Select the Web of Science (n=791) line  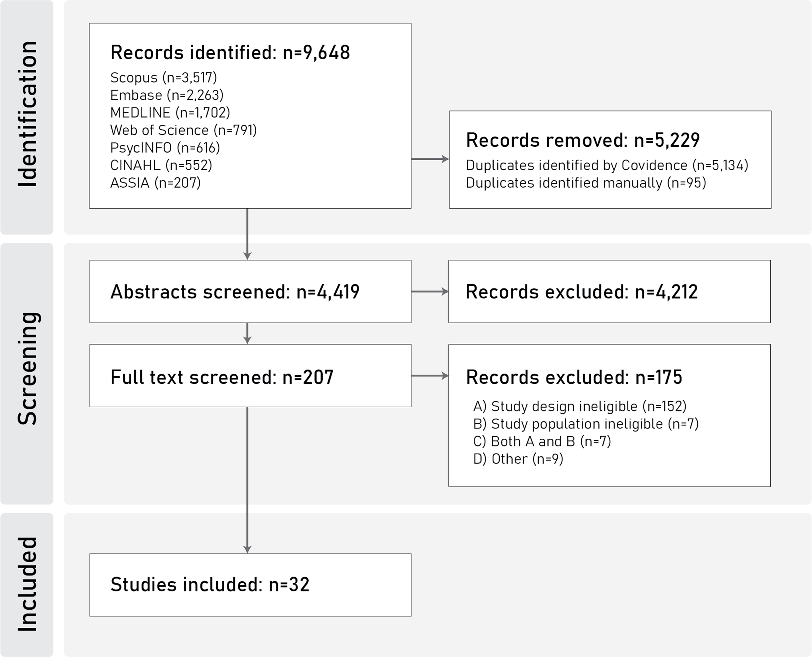pos(183,130)
